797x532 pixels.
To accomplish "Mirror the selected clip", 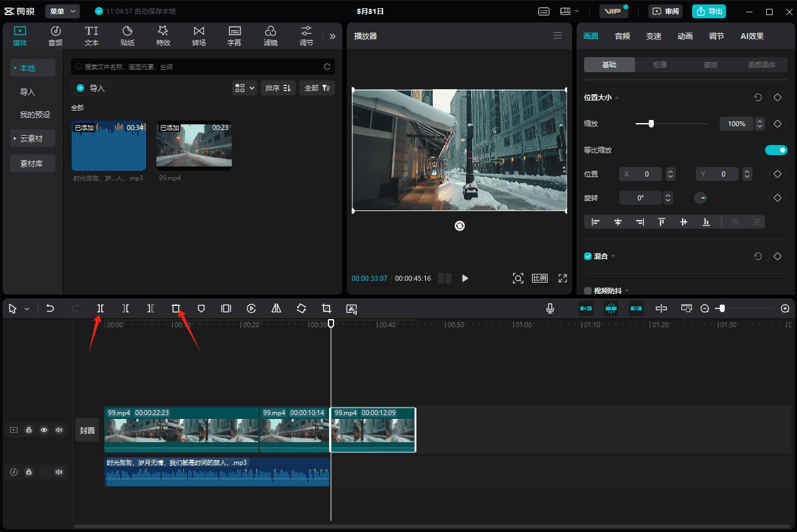I will click(276, 308).
